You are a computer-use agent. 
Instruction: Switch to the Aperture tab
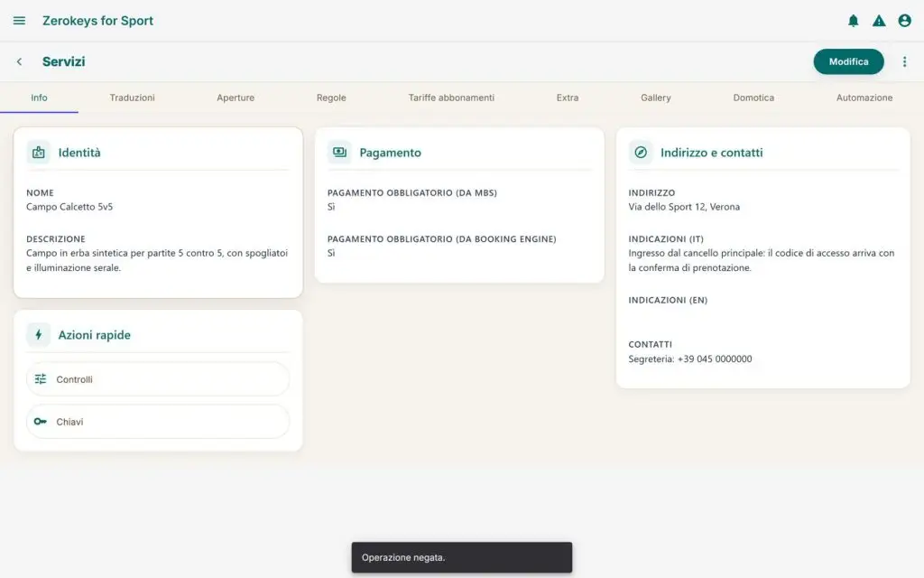(x=236, y=98)
